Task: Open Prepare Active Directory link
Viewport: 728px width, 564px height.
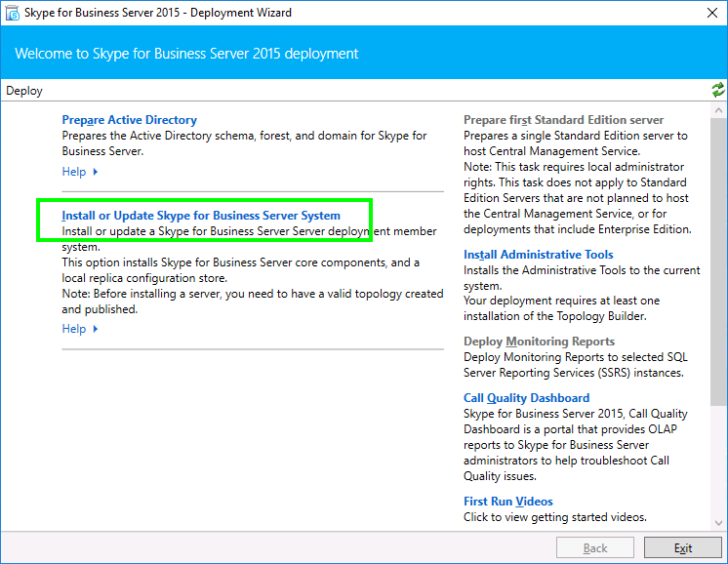Action: tap(129, 120)
